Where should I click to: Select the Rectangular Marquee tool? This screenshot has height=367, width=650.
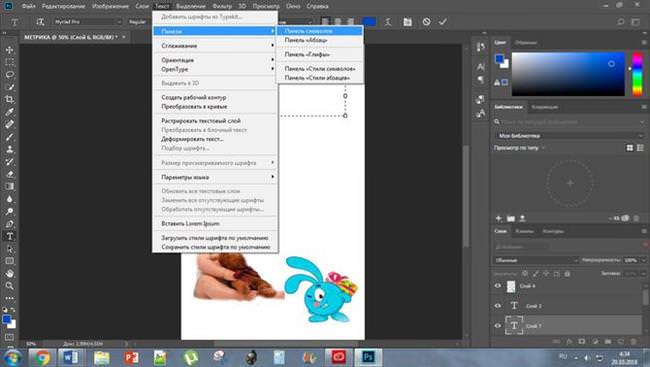coord(10,62)
